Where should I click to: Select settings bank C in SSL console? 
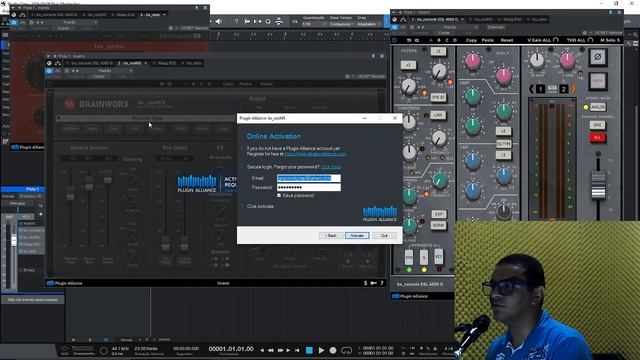pos(447,40)
